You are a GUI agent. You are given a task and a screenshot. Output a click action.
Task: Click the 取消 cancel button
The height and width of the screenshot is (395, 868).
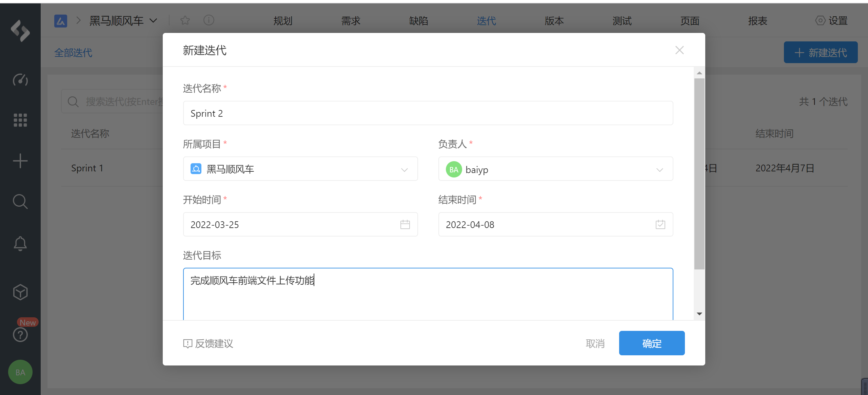595,344
